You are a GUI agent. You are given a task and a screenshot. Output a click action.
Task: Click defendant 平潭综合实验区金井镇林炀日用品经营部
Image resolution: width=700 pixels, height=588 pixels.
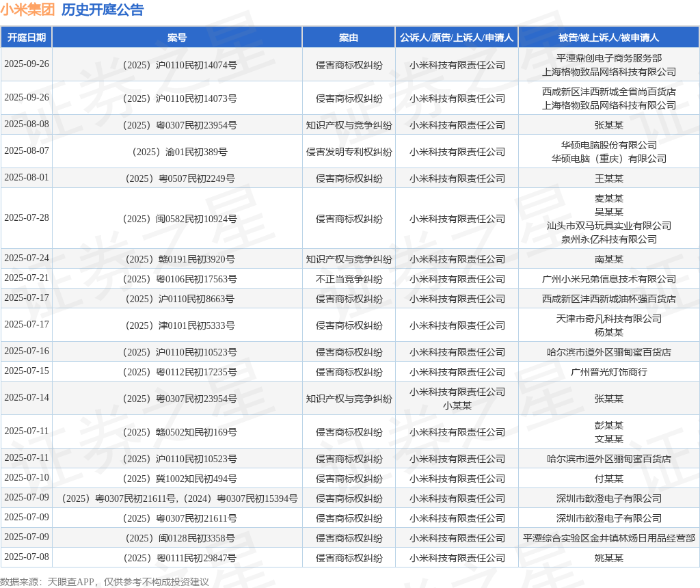click(x=609, y=539)
